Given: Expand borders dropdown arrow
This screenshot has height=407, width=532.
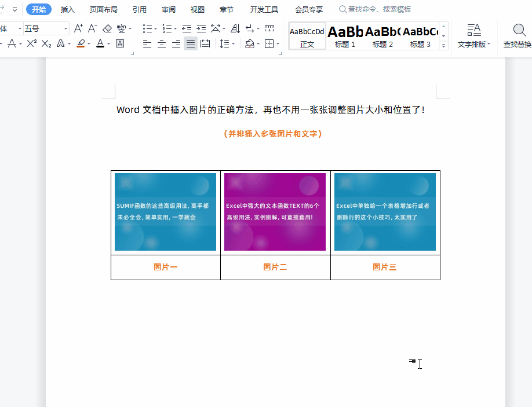Looking at the screenshot, I should (x=278, y=43).
